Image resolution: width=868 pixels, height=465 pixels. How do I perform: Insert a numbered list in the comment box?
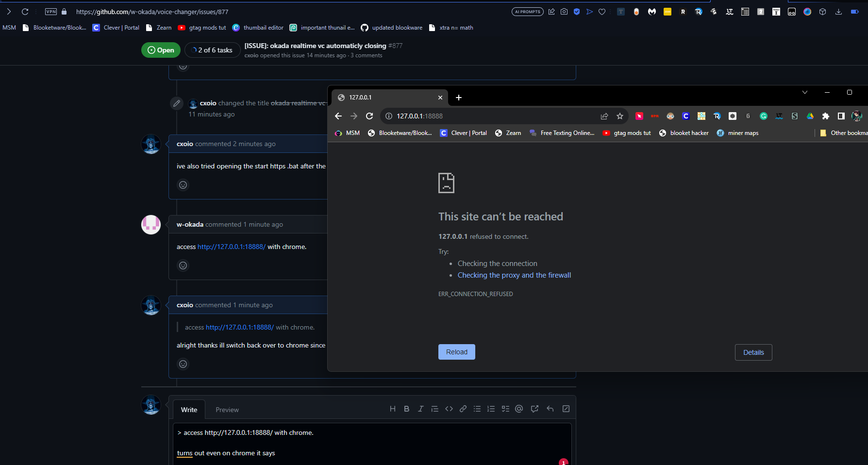click(x=491, y=409)
